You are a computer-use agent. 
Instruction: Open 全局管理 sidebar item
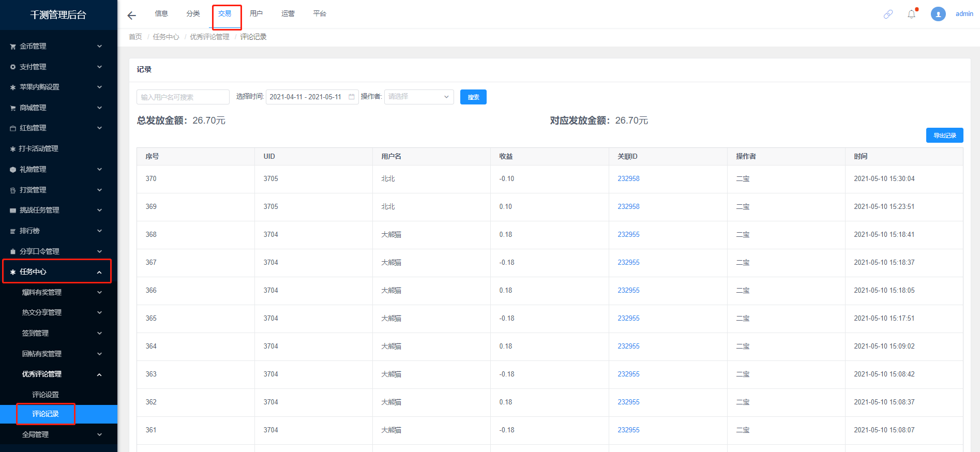pyautogui.click(x=35, y=434)
